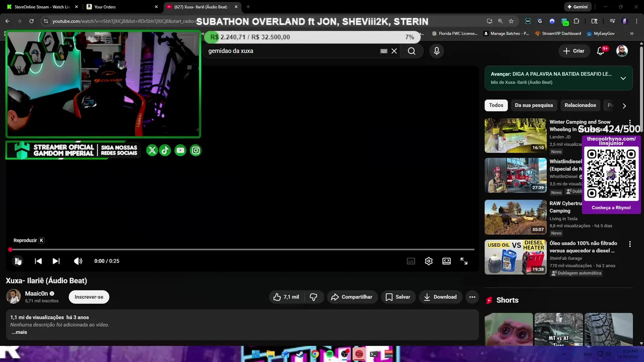Image resolution: width=644 pixels, height=362 pixels.
Task: Like the video showing 7,1 mil
Action: [286, 297]
